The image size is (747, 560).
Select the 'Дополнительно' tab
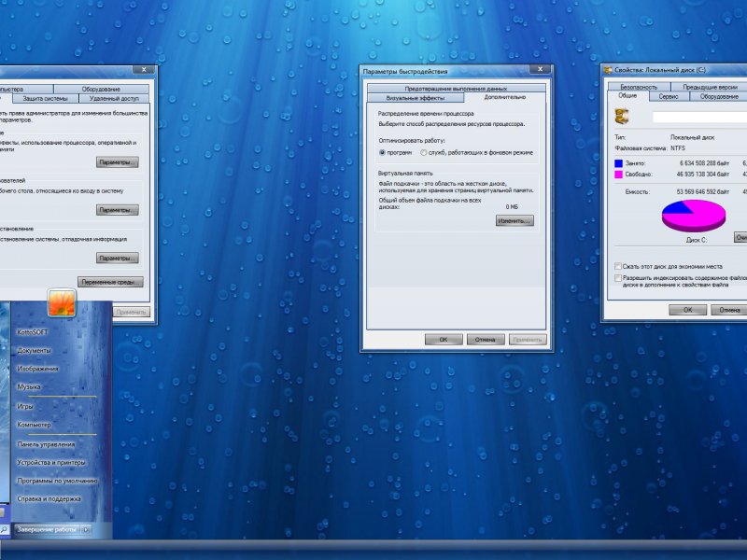coord(505,97)
